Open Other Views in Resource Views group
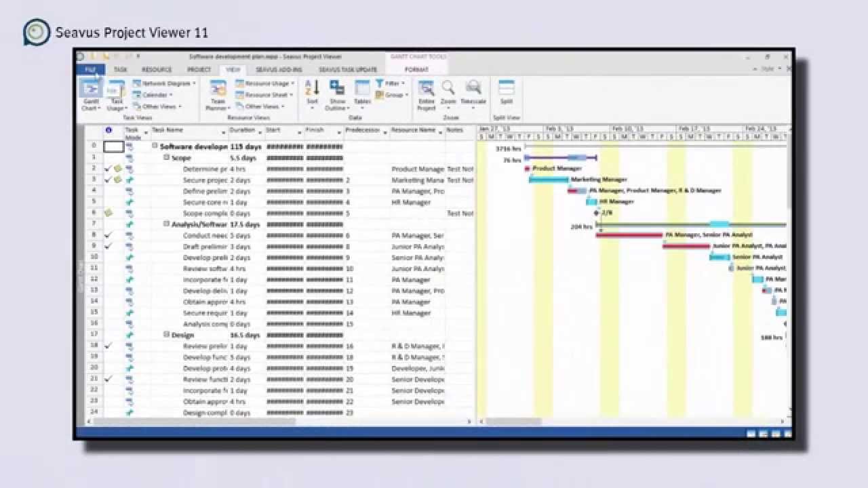The height and width of the screenshot is (488, 868). [260, 106]
